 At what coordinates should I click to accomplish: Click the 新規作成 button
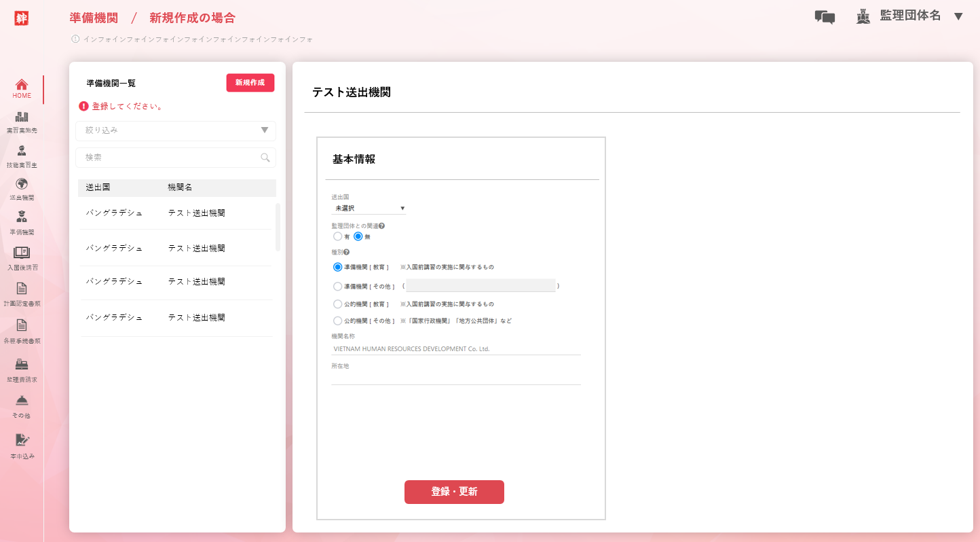click(250, 83)
